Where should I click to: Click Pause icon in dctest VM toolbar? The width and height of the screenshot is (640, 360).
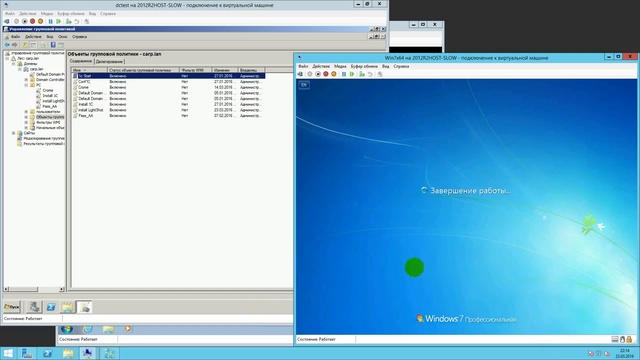click(x=51, y=21)
